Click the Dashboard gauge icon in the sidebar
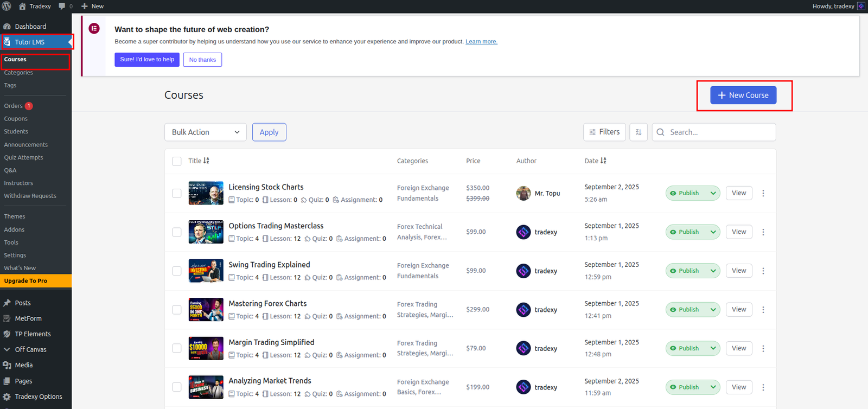This screenshot has height=409, width=868. [7, 26]
